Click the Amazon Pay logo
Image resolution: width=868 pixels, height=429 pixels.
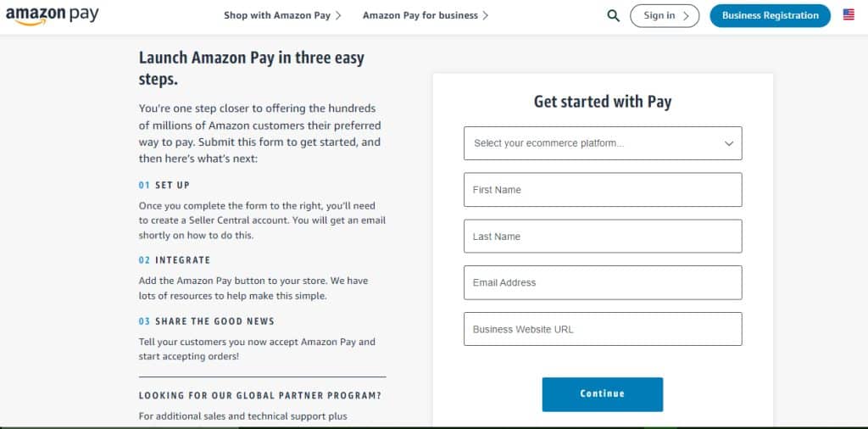click(x=52, y=15)
